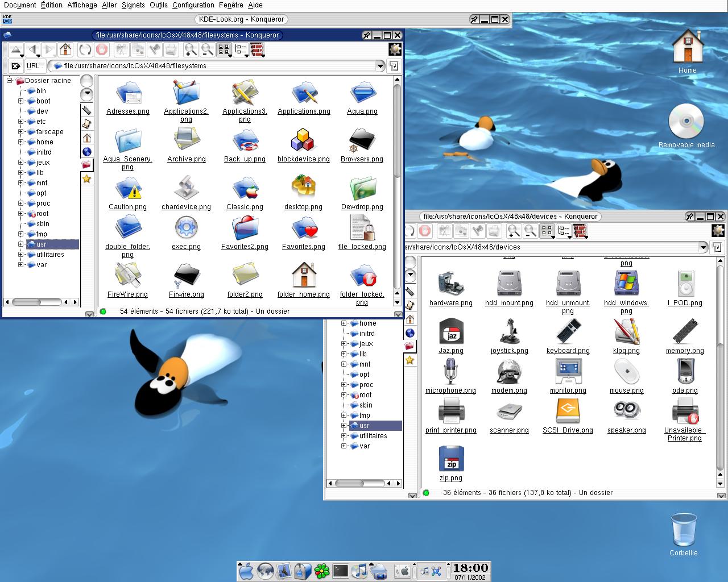Click the Back arrow in filesystems toolbar
This screenshot has height=582, width=728.
pyautogui.click(x=32, y=50)
